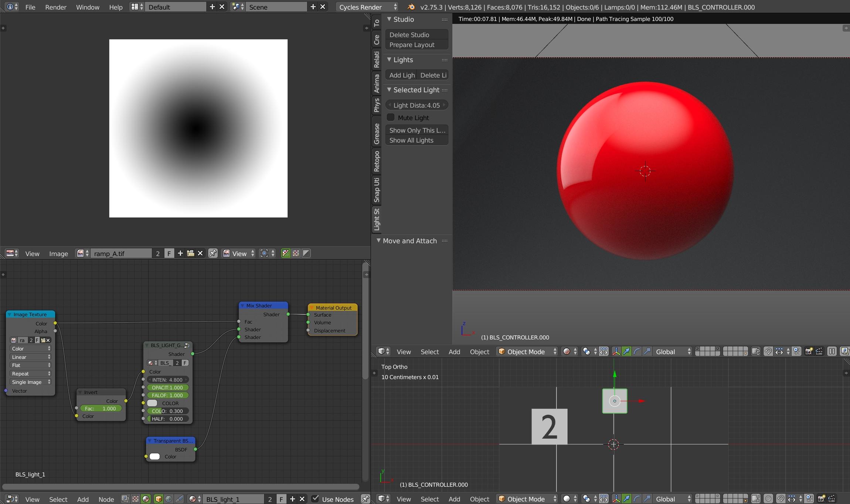Click the node editor type selector icon
Viewport: 850px width, 504px height.
12,499
